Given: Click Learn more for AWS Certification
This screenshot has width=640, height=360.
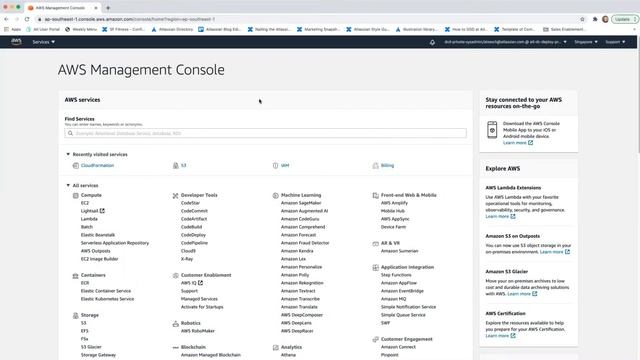Looking at the screenshot, I should [x=500, y=336].
